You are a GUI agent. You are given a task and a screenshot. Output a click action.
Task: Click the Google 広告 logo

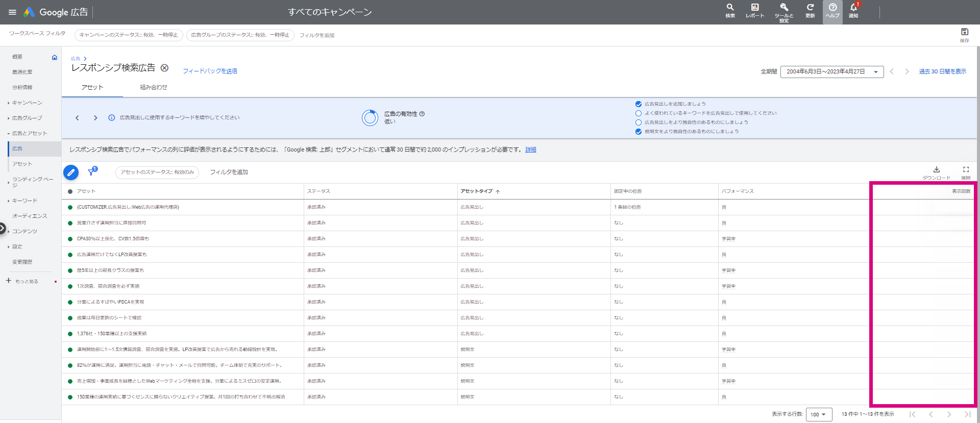[x=56, y=12]
